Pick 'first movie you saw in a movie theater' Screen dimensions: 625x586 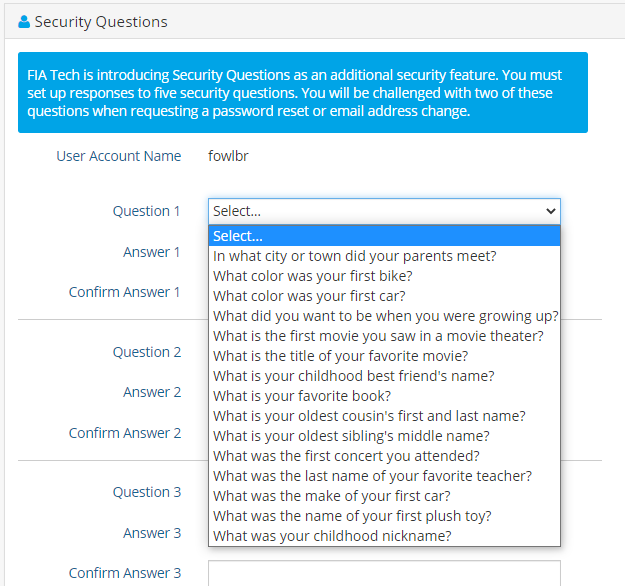coord(384,336)
